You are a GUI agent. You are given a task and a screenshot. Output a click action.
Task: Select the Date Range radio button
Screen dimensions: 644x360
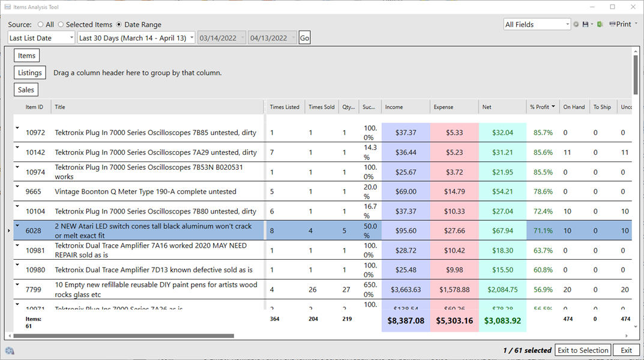[x=119, y=25]
